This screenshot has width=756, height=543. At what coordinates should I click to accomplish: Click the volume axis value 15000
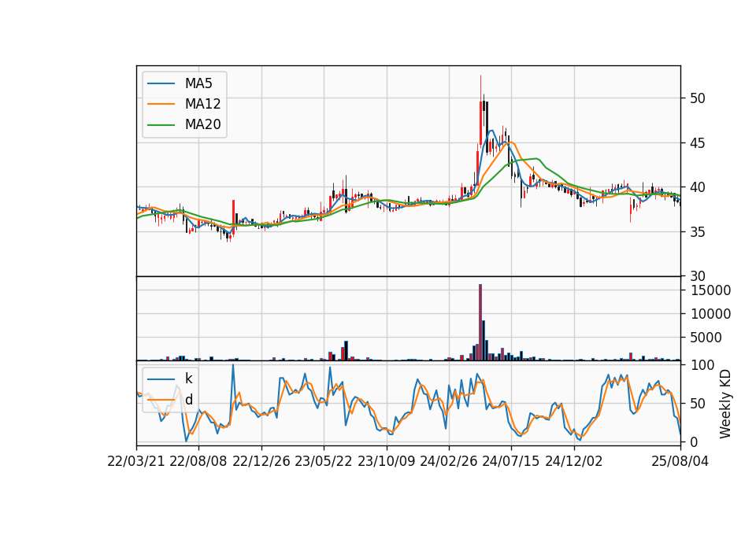click(x=710, y=290)
